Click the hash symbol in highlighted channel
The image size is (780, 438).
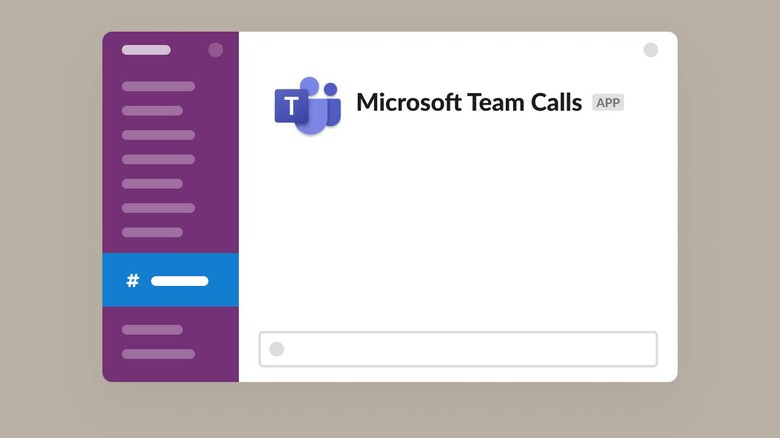[x=133, y=281]
